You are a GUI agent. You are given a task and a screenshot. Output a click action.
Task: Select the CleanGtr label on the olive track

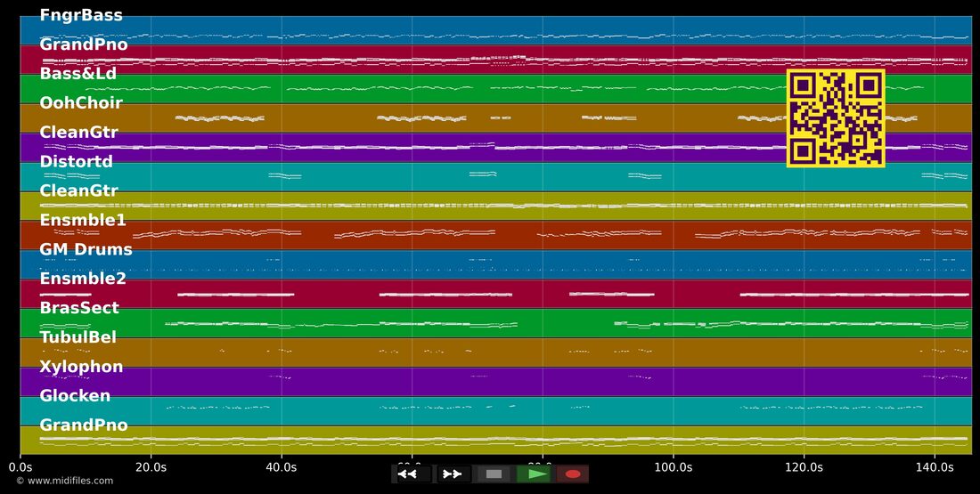tap(78, 190)
